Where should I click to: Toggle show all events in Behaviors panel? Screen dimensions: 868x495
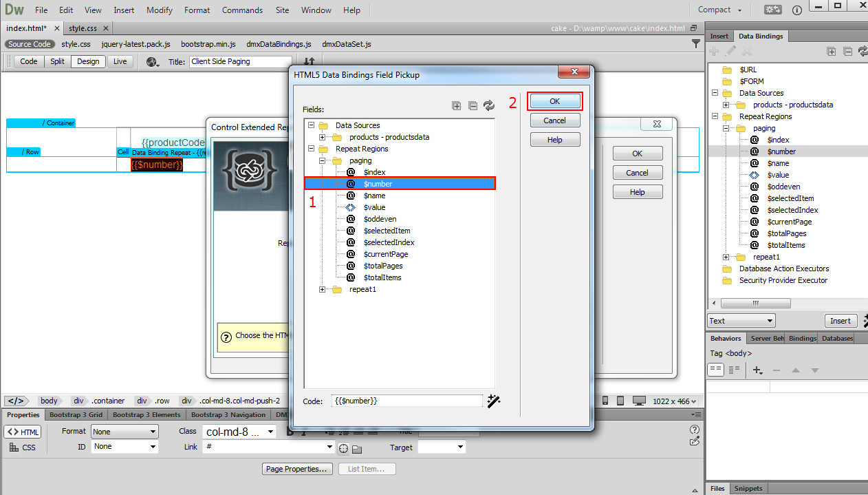coord(733,370)
